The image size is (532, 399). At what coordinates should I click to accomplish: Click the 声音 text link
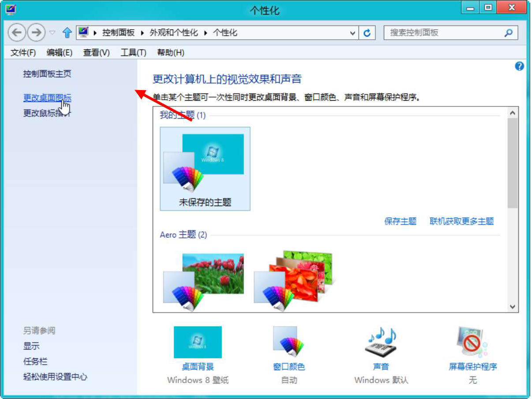click(381, 366)
